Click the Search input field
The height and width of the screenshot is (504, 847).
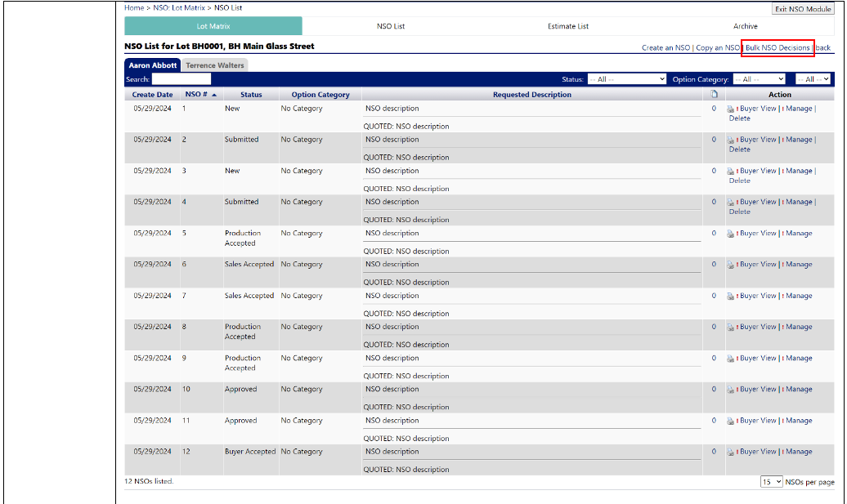(181, 78)
